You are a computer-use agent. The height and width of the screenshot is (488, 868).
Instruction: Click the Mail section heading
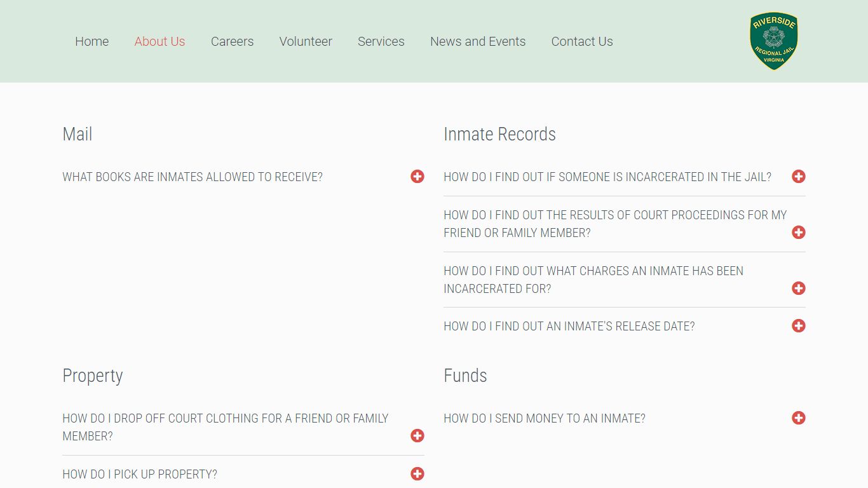pyautogui.click(x=78, y=134)
